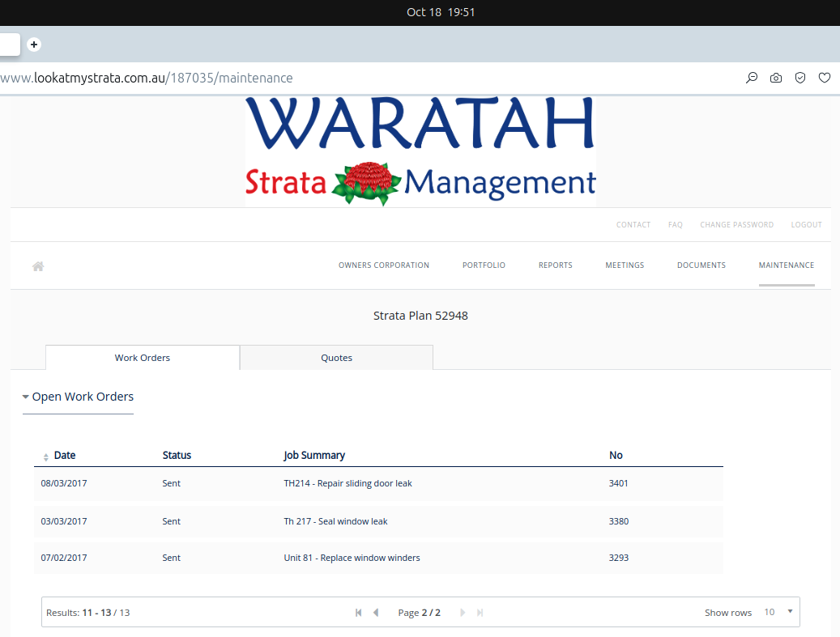Switch to the Quotes tab

[336, 358]
